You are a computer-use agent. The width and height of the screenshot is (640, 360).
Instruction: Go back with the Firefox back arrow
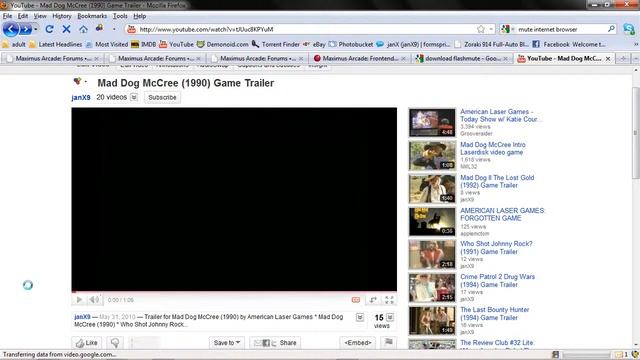coord(11,29)
